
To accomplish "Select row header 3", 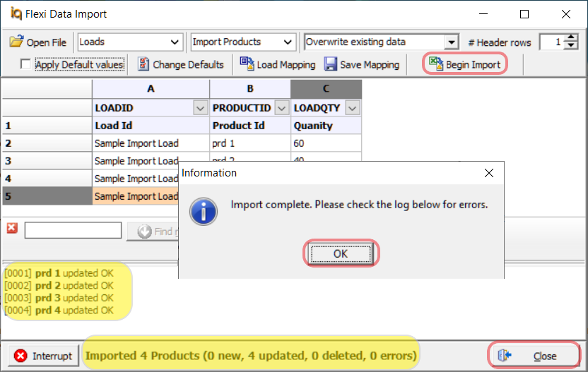I will click(47, 161).
